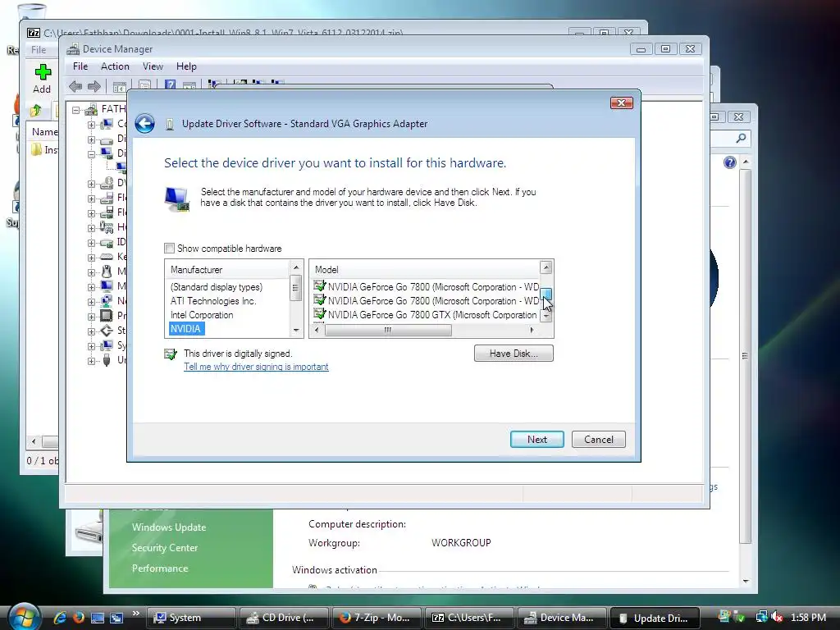Click the Name column header in 7-Zip
840x630 pixels.
pyautogui.click(x=44, y=132)
